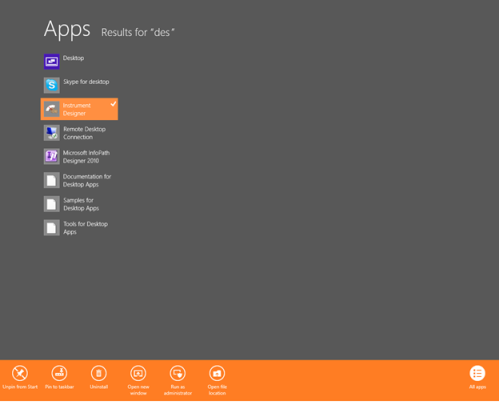
Task: Select "Documentation for Desktop Apps" text
Action: pyautogui.click(x=87, y=180)
